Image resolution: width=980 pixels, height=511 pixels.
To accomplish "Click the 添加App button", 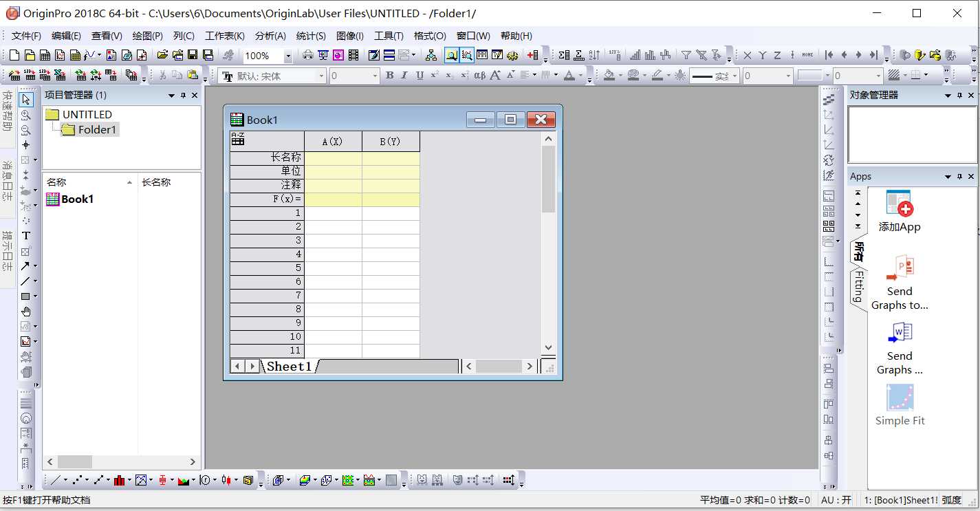I will (899, 212).
